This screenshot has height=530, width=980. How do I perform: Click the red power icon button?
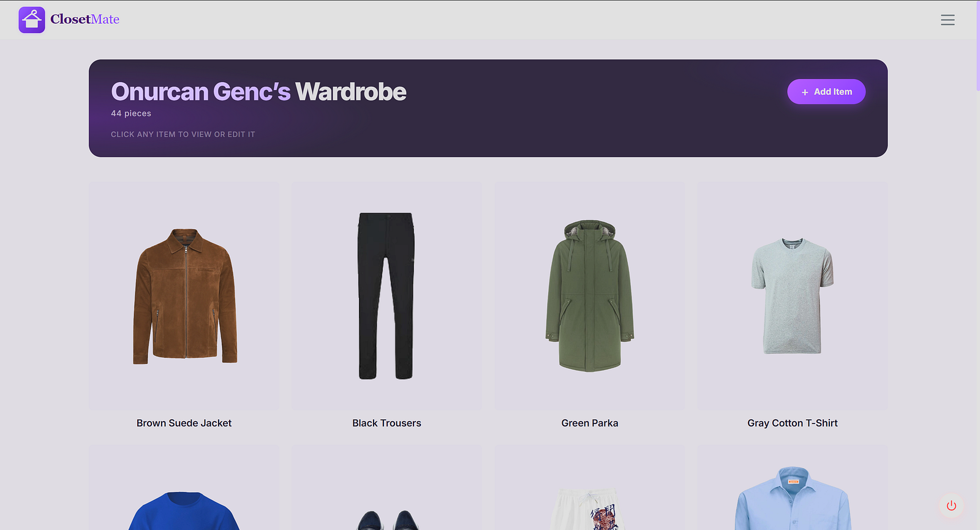tap(951, 505)
